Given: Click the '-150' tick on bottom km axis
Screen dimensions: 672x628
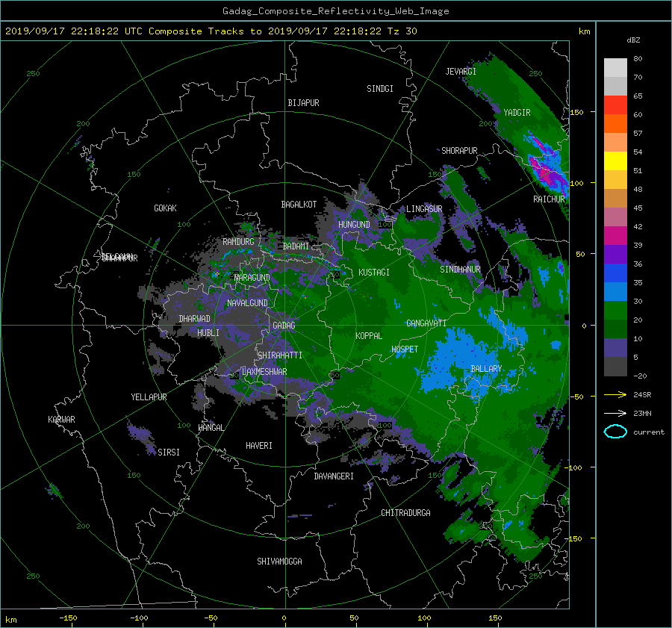Looking at the screenshot, I should [68, 618].
